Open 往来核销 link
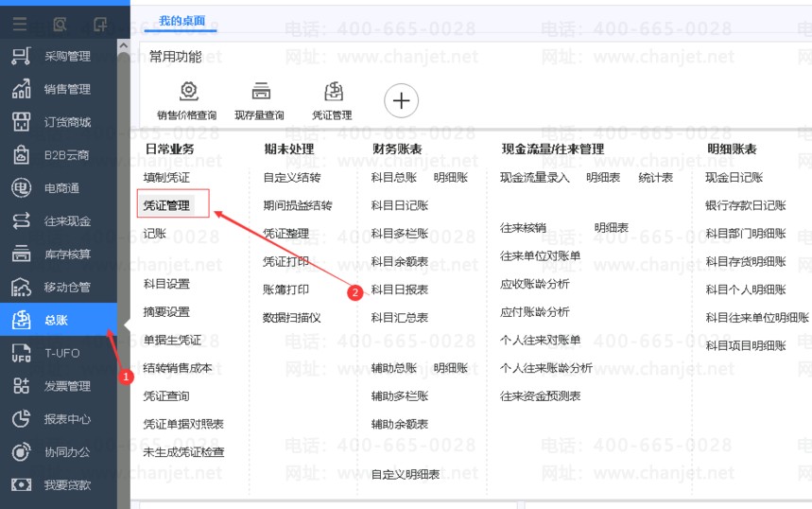Viewport: 812px width, 509px height. click(x=523, y=228)
